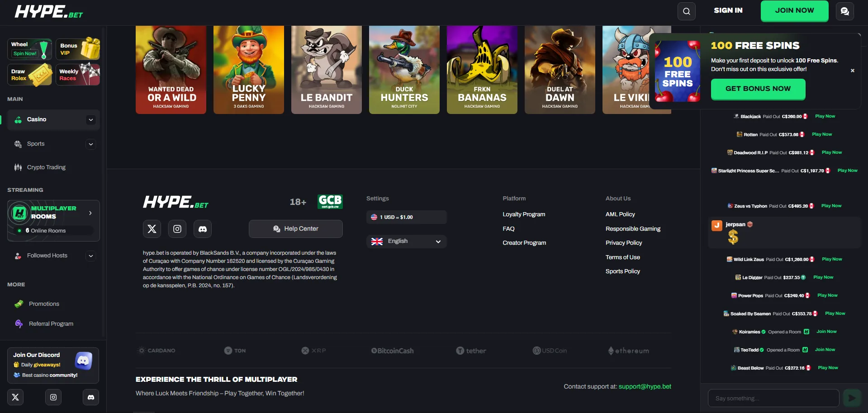
Task: Click Play Now for Blackjack payout
Action: click(x=825, y=116)
